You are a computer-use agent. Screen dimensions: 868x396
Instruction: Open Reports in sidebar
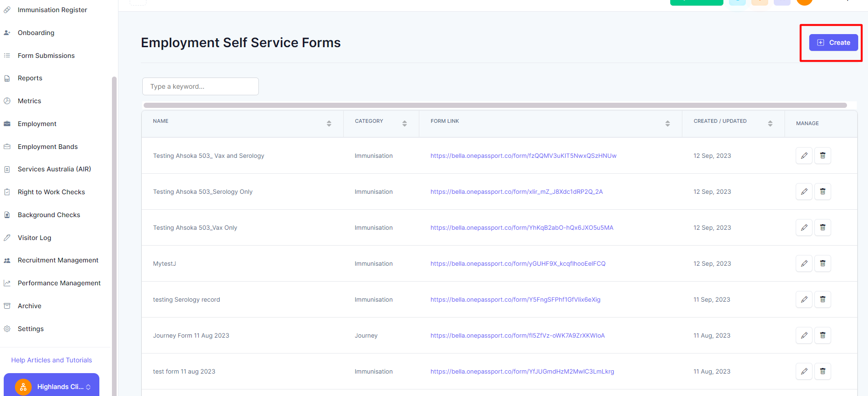[30, 78]
